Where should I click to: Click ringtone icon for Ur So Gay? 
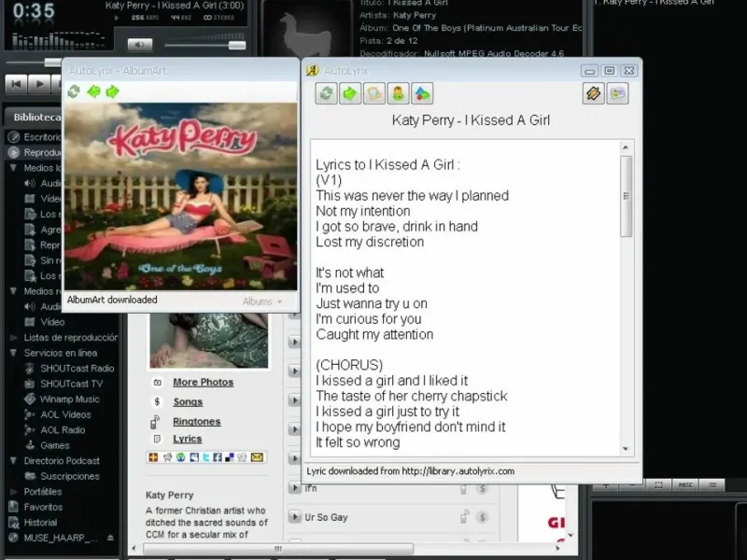(x=464, y=517)
